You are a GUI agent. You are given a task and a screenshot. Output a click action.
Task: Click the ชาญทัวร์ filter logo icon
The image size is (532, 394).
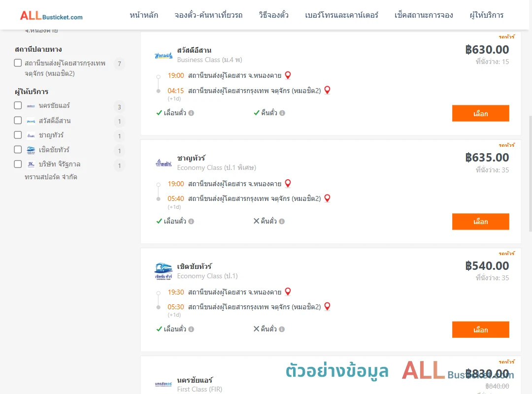point(31,135)
